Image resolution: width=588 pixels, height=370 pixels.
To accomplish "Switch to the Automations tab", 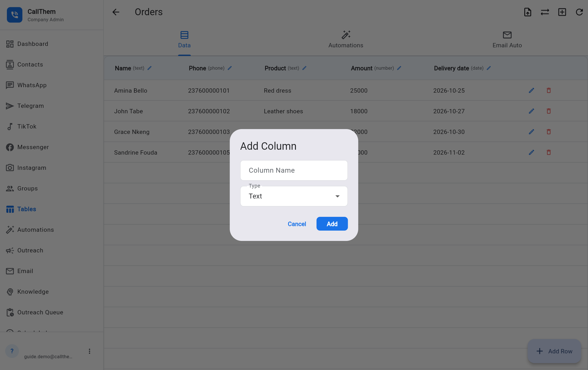I will tap(346, 40).
